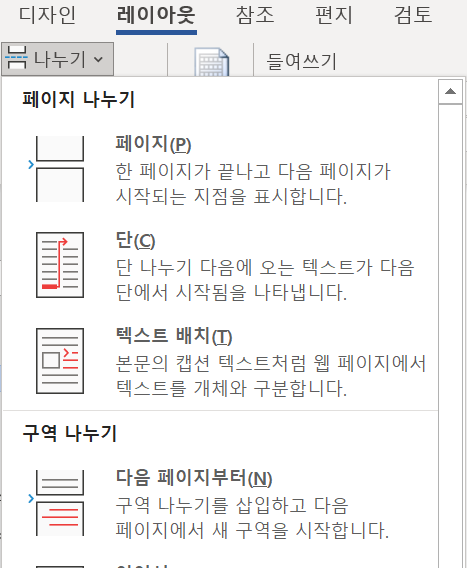Image resolution: width=467 pixels, height=568 pixels.
Task: Click the 들여쓰기 label
Action: [301, 61]
